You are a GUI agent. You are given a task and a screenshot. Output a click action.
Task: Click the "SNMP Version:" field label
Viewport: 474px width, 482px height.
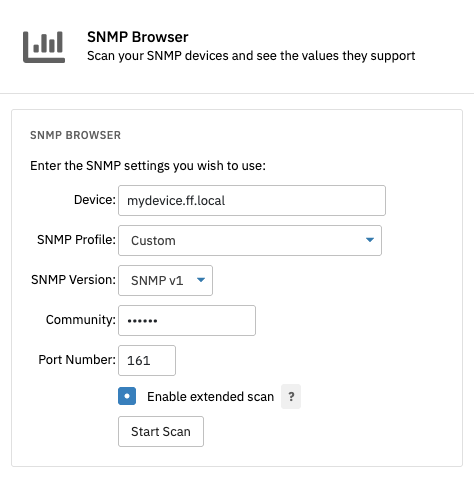73,279
